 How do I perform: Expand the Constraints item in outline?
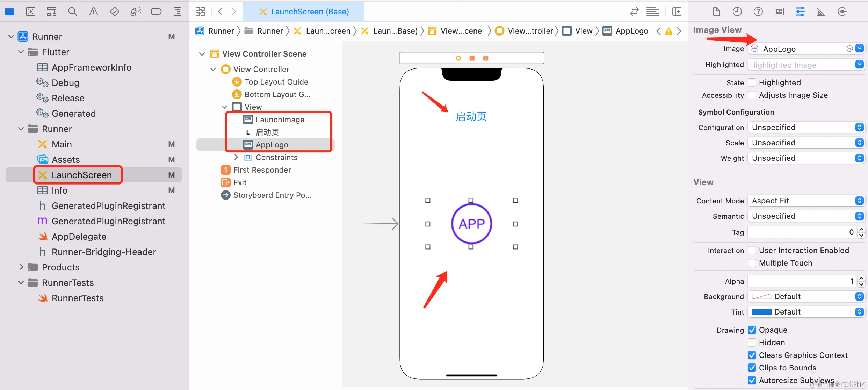coord(236,157)
